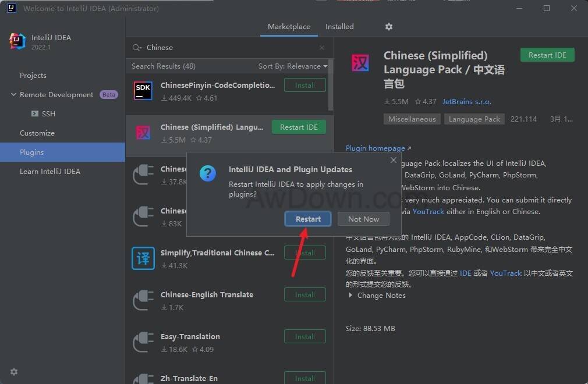Viewport: 588px width, 384px height.
Task: Click the search field containing Chinese
Action: click(x=227, y=48)
